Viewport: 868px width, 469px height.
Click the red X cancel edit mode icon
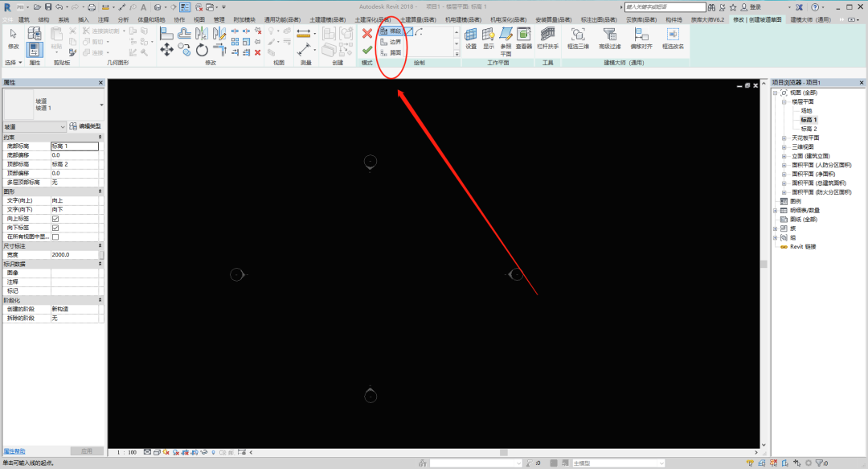(x=367, y=33)
